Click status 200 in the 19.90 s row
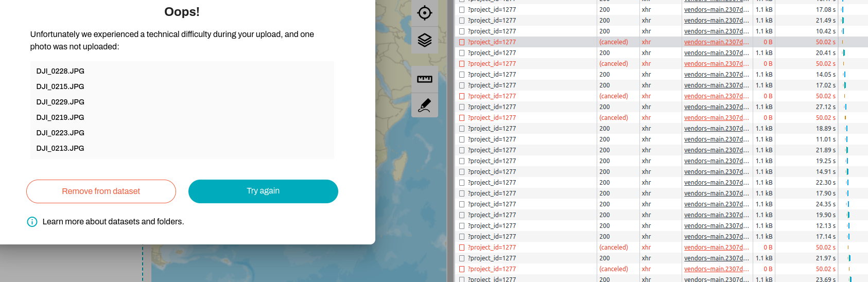 604,215
